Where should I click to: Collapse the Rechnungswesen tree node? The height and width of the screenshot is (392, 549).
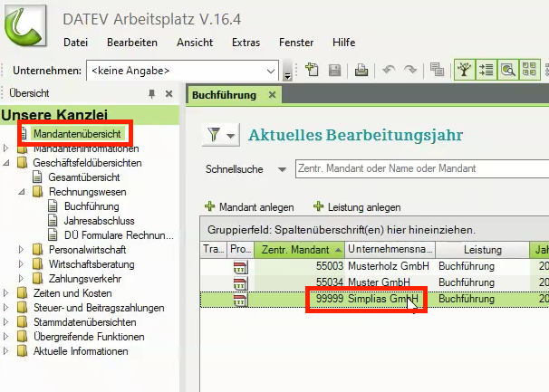tap(23, 192)
